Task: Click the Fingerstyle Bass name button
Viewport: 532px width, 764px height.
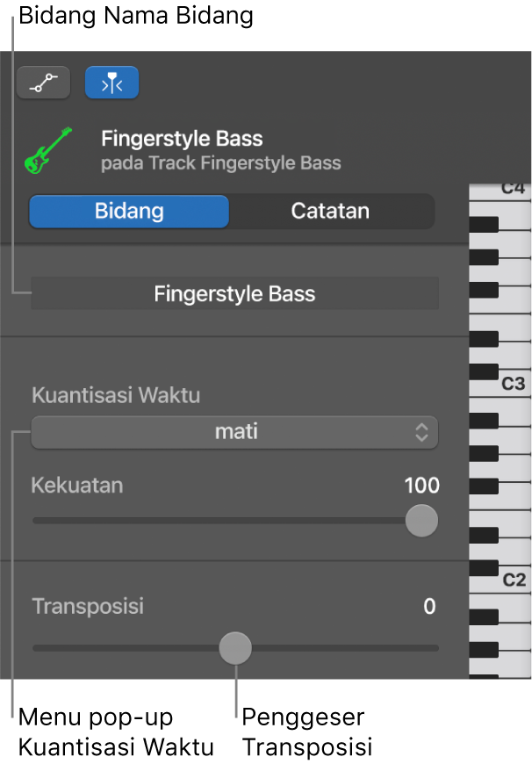Action: (234, 292)
